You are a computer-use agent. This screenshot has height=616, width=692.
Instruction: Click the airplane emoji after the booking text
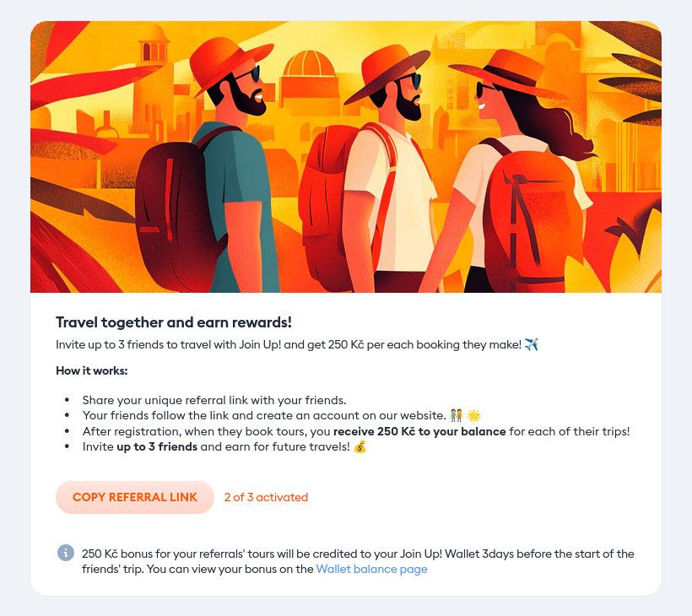(532, 344)
